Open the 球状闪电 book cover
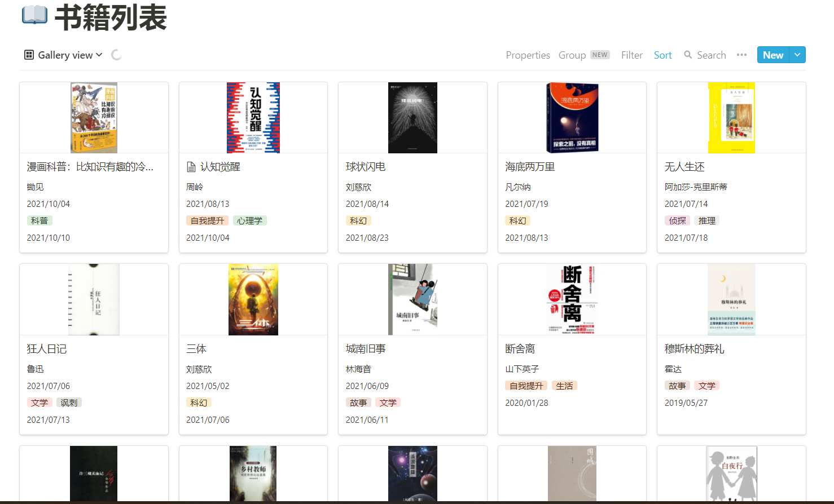 pos(412,118)
